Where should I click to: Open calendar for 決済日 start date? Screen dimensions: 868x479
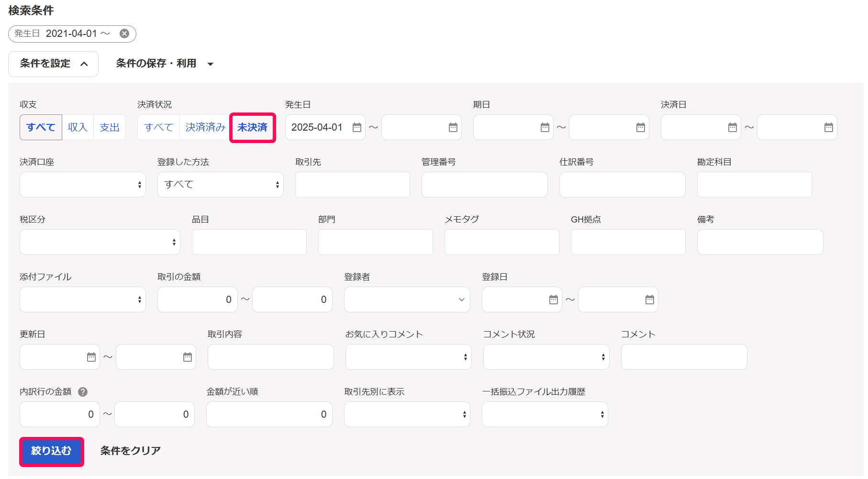[733, 127]
